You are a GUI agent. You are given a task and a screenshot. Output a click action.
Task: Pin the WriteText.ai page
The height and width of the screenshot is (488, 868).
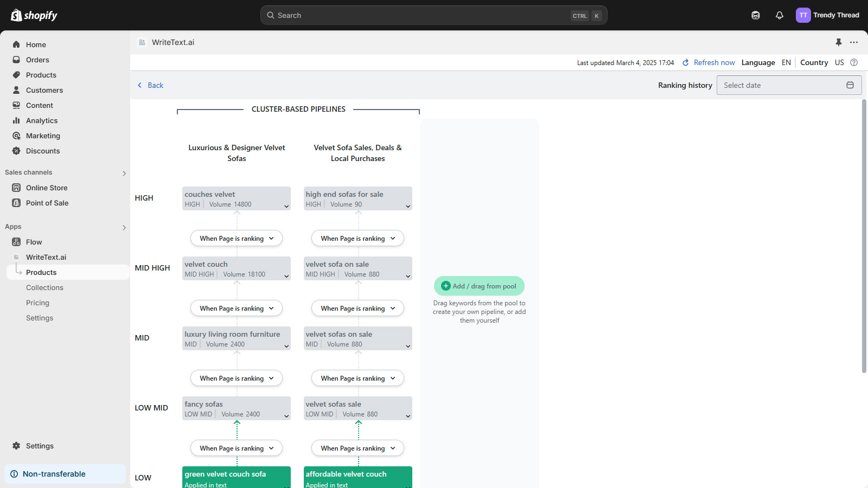click(x=838, y=42)
